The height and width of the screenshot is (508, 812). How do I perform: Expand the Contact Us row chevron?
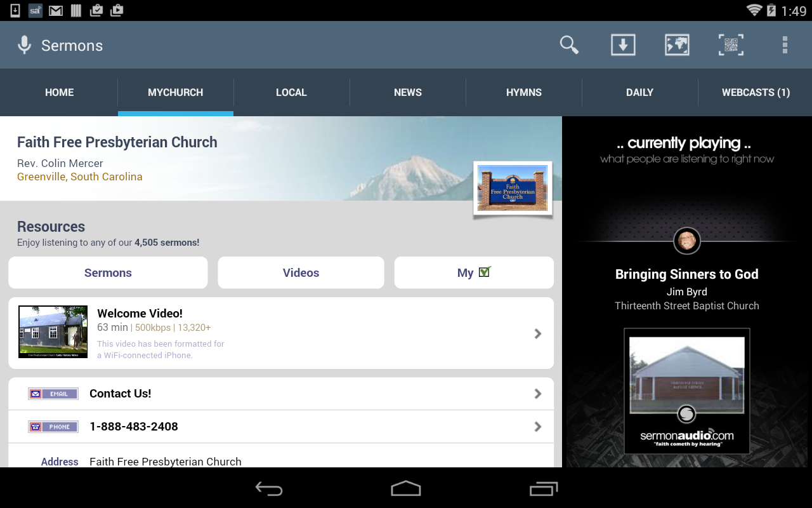538,394
